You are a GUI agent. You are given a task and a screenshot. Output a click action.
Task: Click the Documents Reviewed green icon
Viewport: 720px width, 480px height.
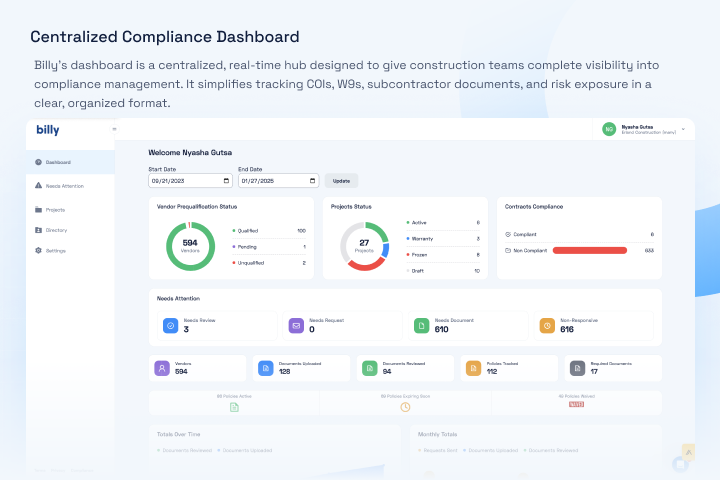[370, 368]
